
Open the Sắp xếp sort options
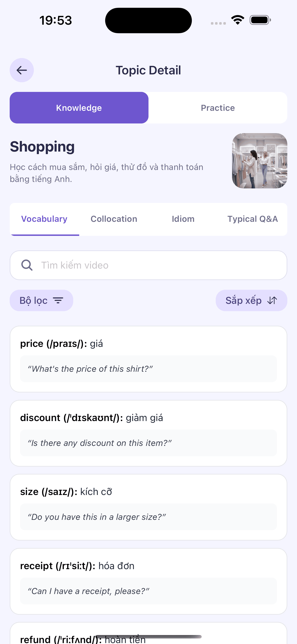click(251, 300)
